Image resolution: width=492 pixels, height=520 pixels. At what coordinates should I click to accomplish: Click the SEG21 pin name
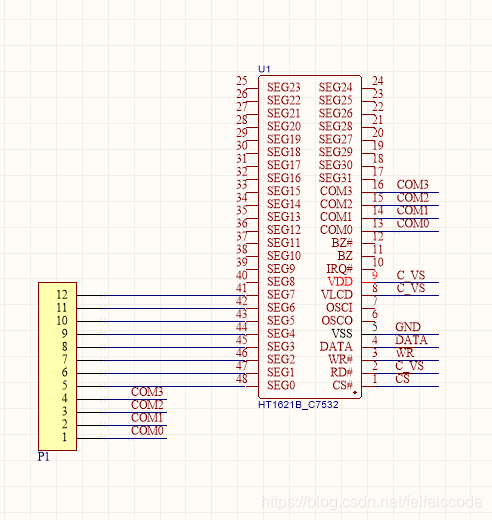[x=284, y=113]
